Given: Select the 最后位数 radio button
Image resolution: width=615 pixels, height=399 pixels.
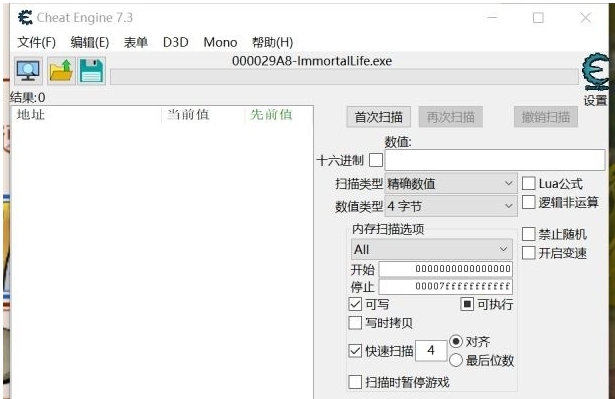Looking at the screenshot, I should click(x=456, y=360).
